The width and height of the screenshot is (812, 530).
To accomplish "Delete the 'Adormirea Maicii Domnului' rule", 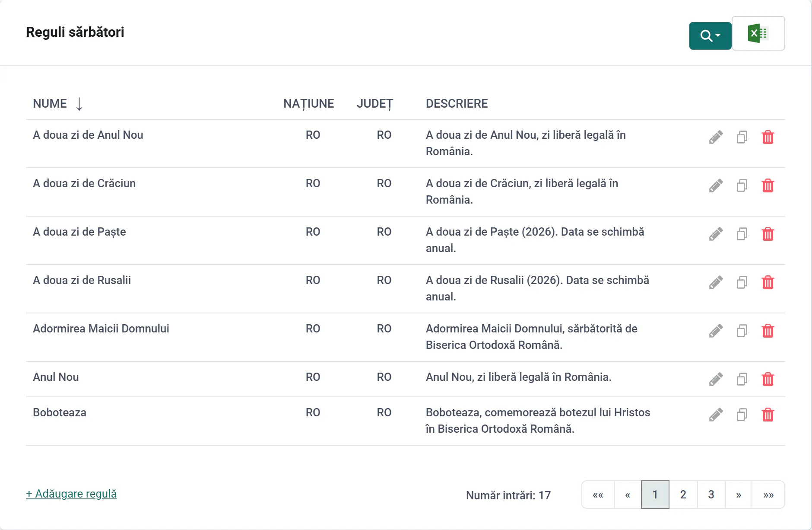I will click(768, 331).
